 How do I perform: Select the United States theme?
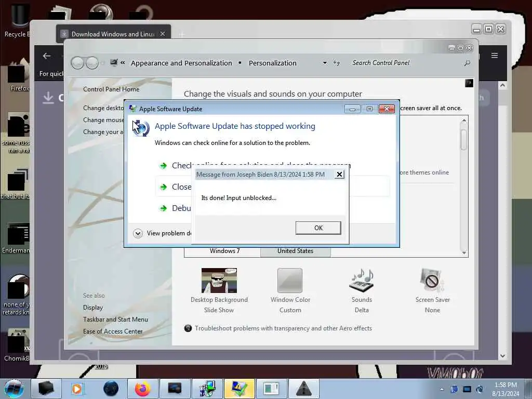click(295, 251)
